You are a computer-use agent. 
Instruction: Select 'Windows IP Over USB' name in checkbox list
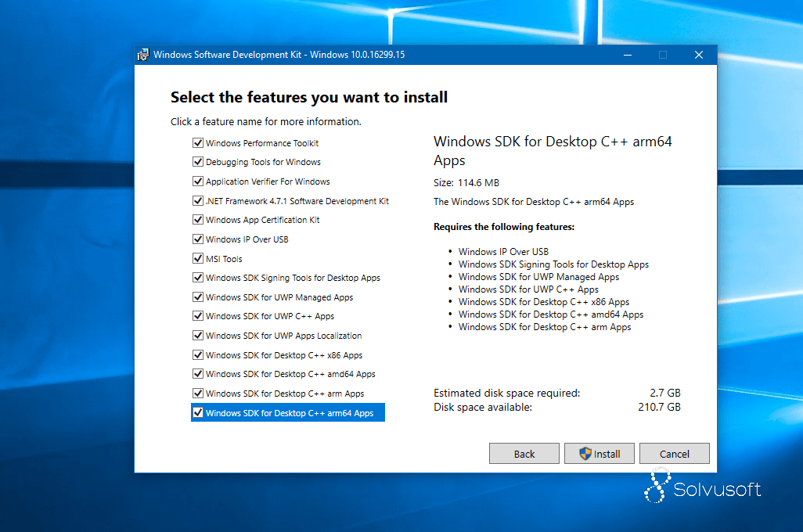247,239
